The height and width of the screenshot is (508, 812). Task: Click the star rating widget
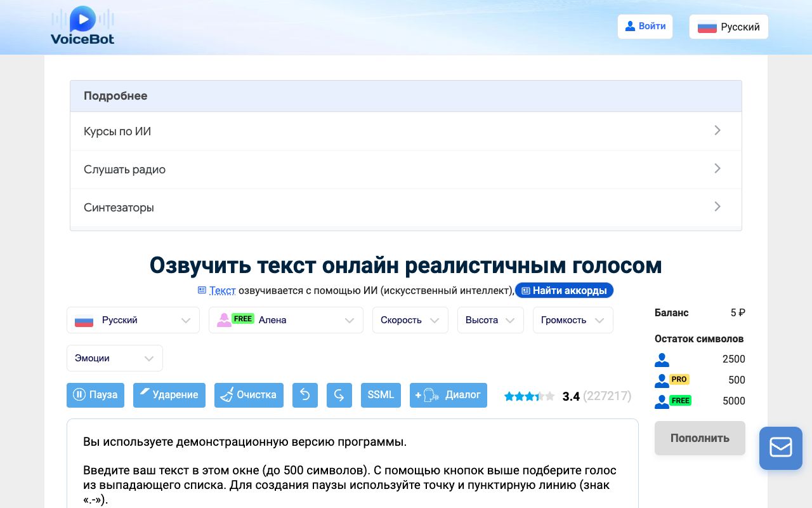pyautogui.click(x=530, y=396)
